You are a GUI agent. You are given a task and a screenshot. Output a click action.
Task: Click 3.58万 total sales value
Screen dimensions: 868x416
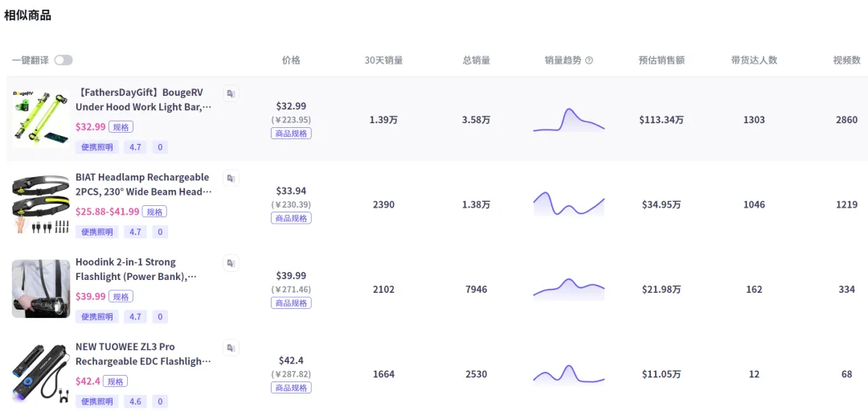(x=477, y=120)
